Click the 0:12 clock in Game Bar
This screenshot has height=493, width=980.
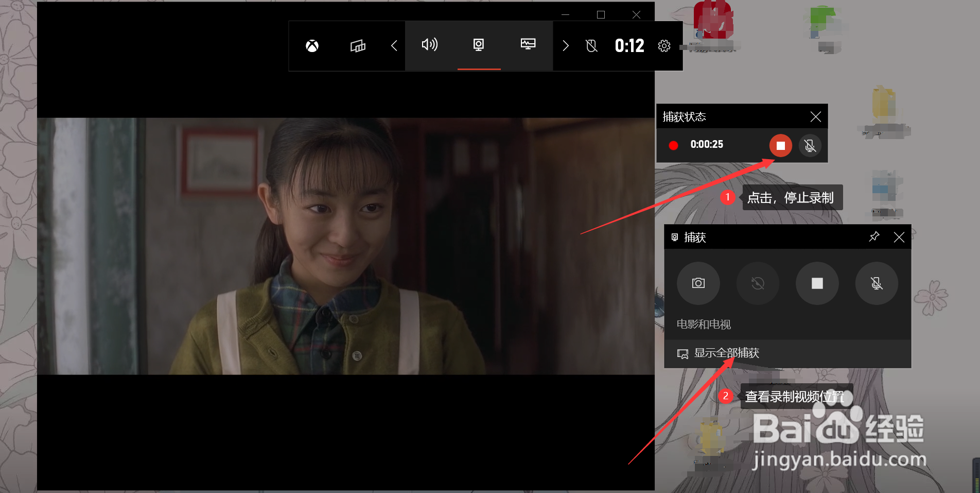pyautogui.click(x=629, y=46)
